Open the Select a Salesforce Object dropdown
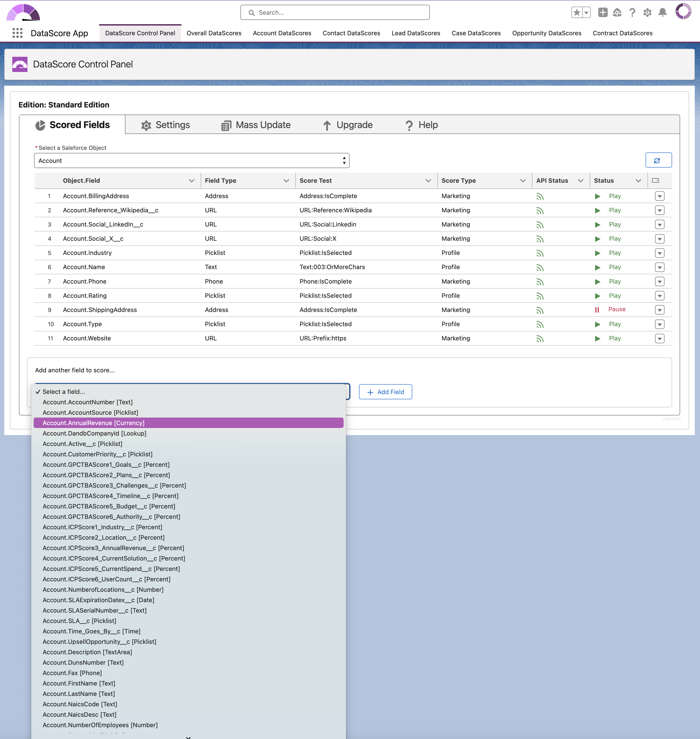This screenshot has width=700, height=739. (192, 160)
